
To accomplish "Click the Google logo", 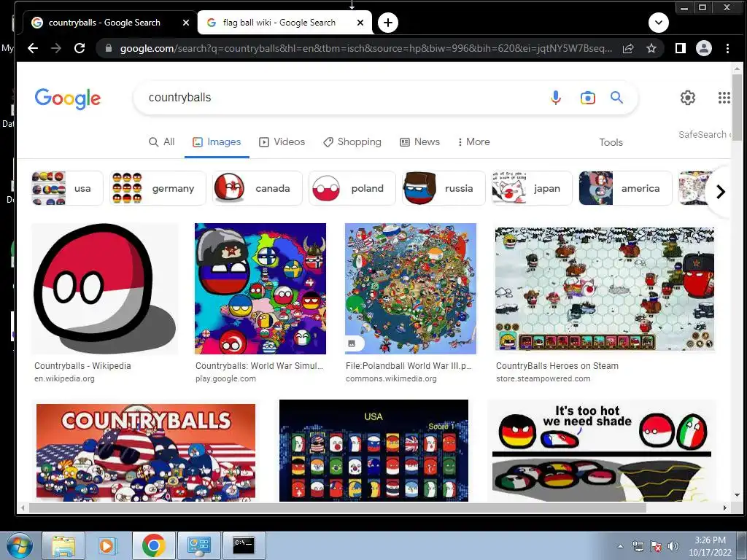I will pyautogui.click(x=68, y=98).
